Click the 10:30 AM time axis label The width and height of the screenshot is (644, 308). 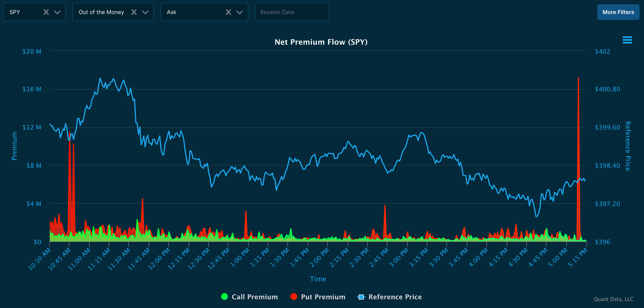click(x=39, y=259)
